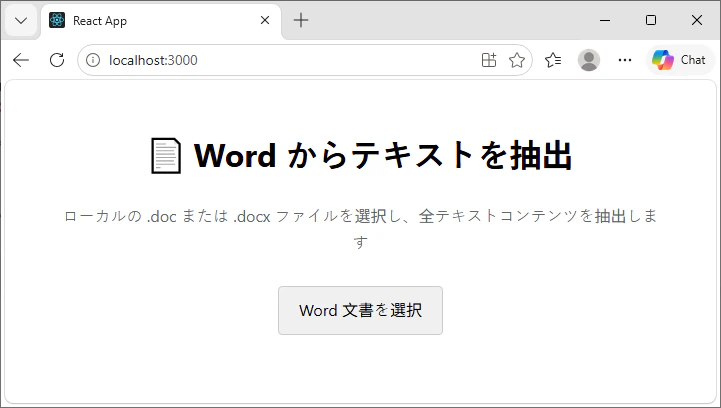Open a new tab with plus button
The image size is (721, 408).
pyautogui.click(x=301, y=20)
